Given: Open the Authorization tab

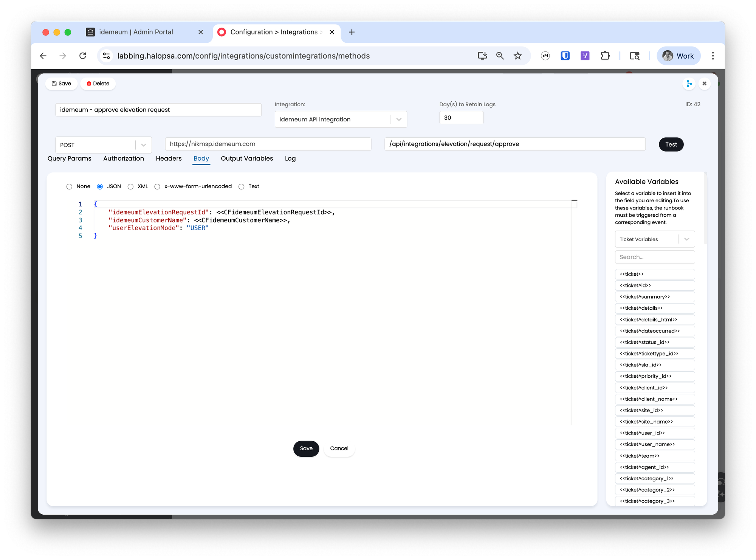Looking at the screenshot, I should point(124,158).
